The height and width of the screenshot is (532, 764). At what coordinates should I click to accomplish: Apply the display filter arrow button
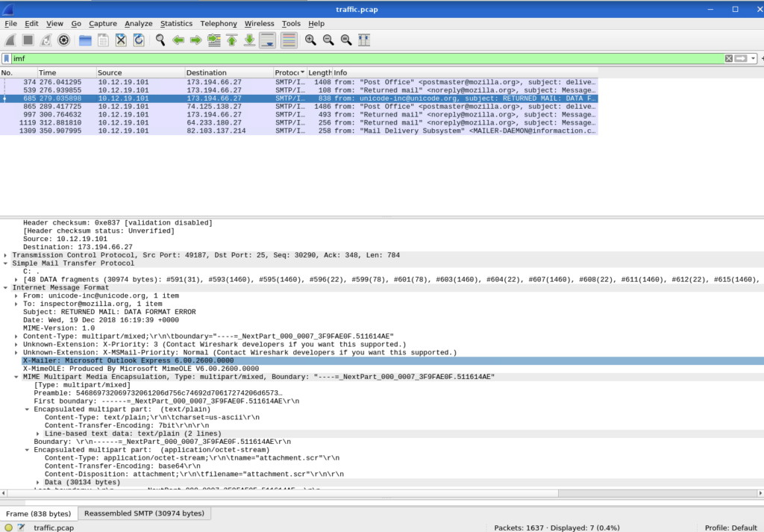[741, 58]
